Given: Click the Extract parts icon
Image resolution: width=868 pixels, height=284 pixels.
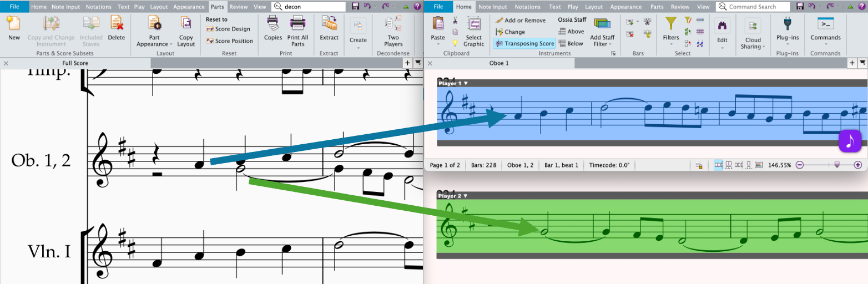Looking at the screenshot, I should [x=329, y=24].
